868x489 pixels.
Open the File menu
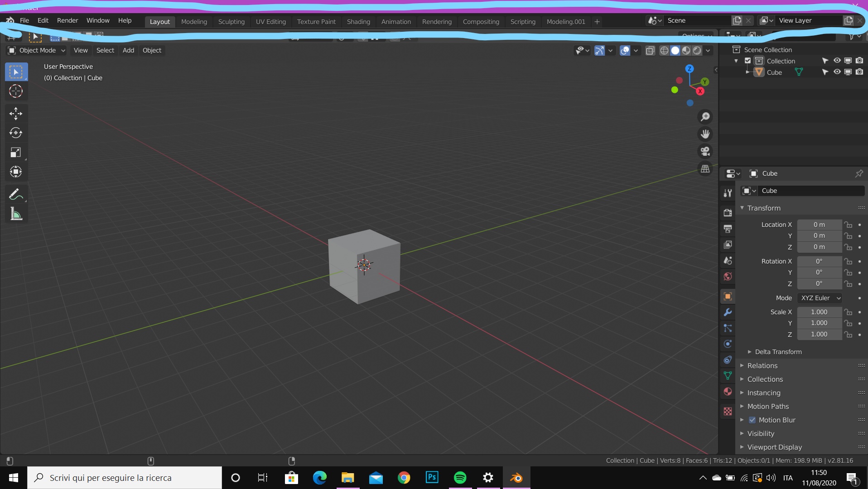click(24, 21)
